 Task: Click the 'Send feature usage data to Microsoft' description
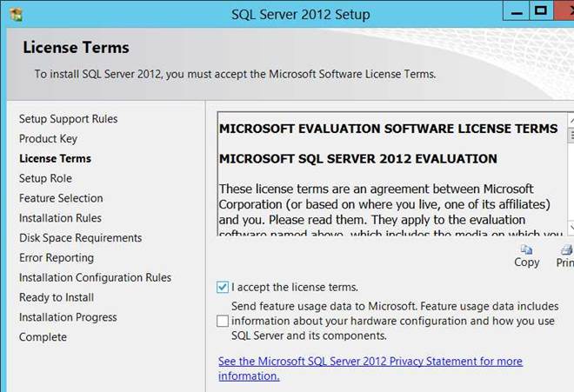pyautogui.click(x=395, y=321)
